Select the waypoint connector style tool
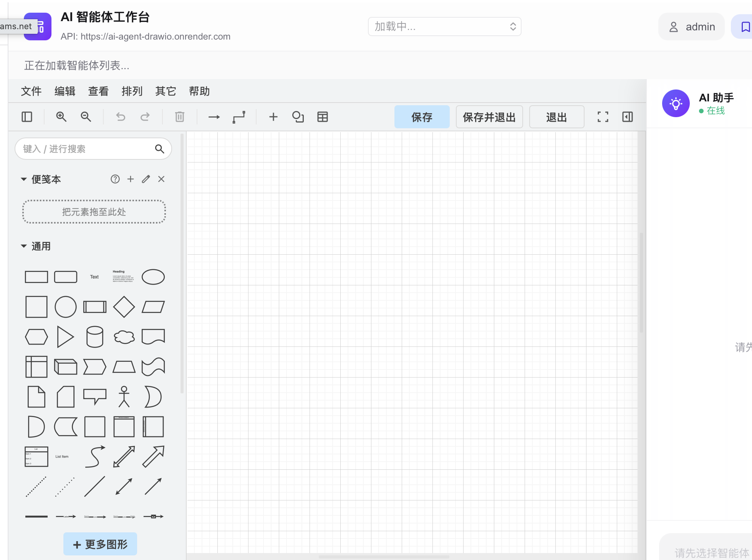752x560 pixels. pyautogui.click(x=239, y=117)
